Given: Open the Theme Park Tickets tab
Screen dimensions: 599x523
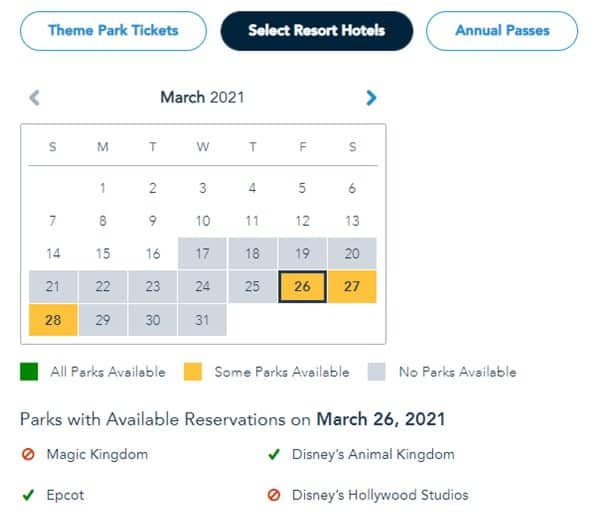Looking at the screenshot, I should (x=113, y=31).
